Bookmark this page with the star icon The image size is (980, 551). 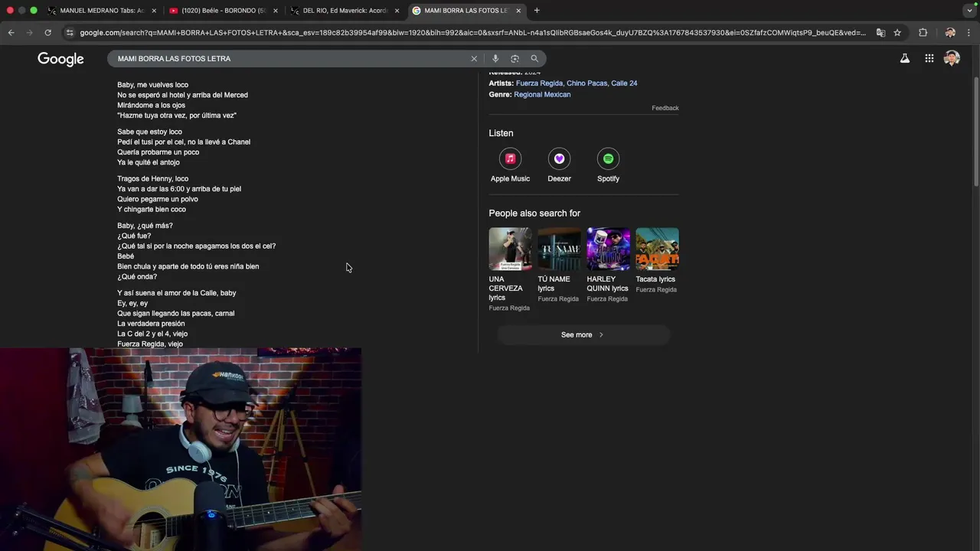click(897, 33)
